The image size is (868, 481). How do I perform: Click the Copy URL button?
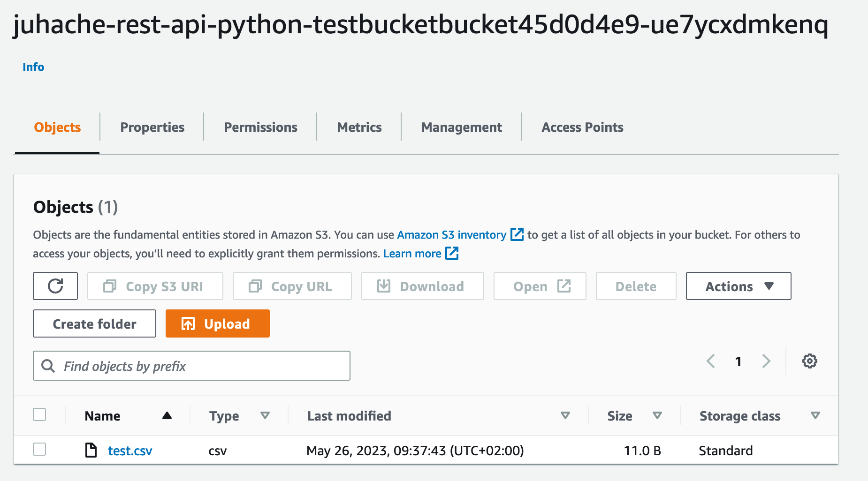[292, 286]
